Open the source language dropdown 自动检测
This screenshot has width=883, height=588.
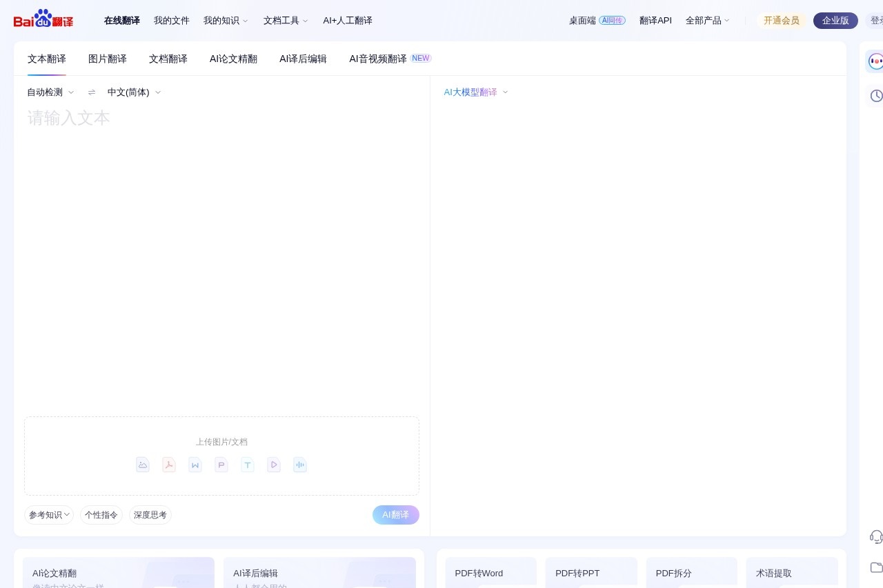pyautogui.click(x=49, y=92)
